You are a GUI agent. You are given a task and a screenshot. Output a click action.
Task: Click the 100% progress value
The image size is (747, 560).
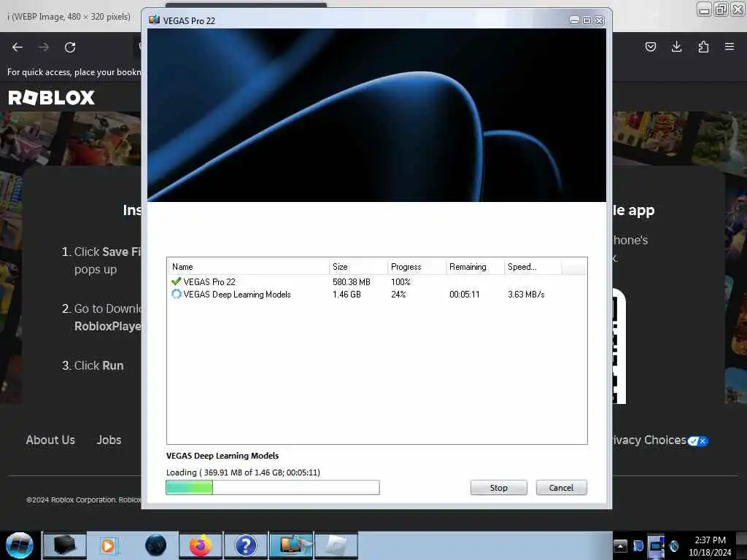pyautogui.click(x=400, y=282)
